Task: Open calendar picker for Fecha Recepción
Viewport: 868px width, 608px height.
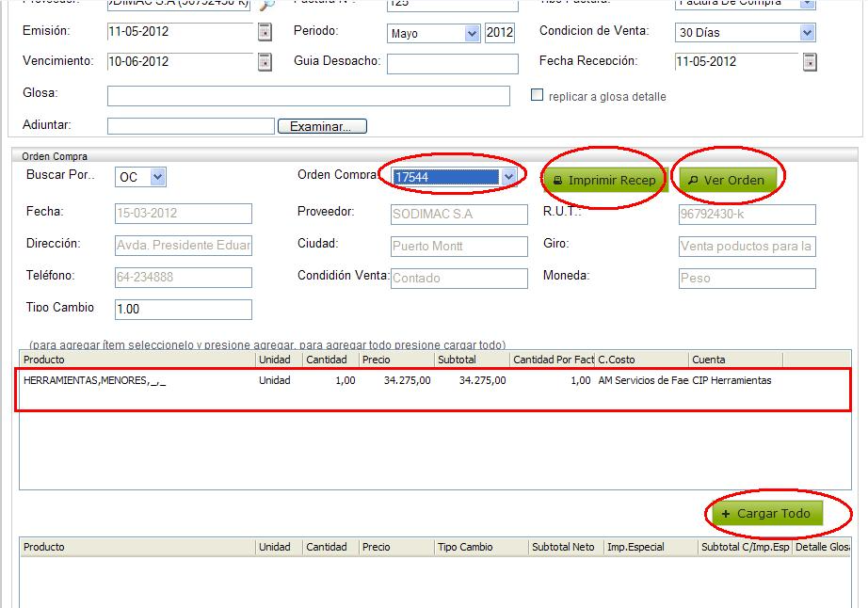Action: pos(810,62)
